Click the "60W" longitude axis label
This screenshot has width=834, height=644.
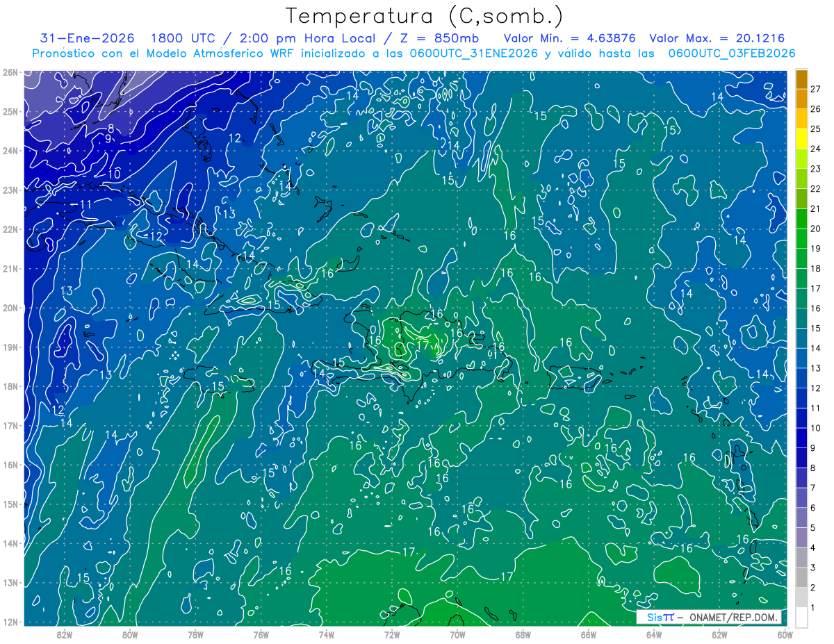click(785, 634)
